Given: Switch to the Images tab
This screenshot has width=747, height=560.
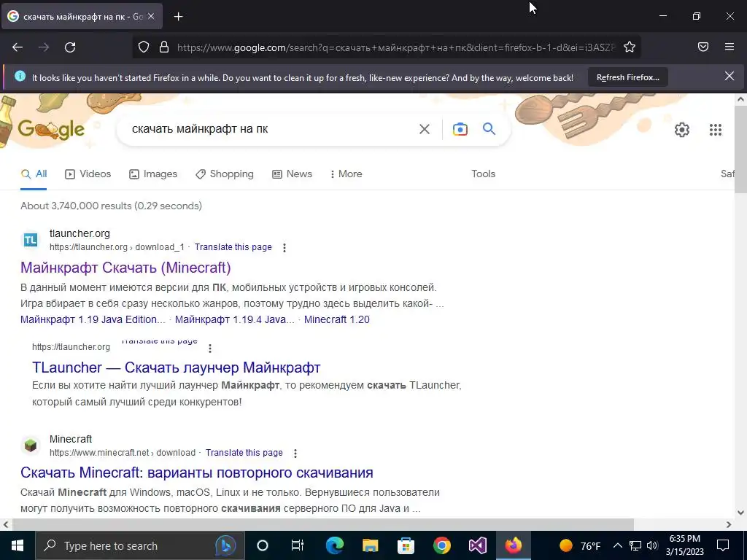Looking at the screenshot, I should pos(153,174).
